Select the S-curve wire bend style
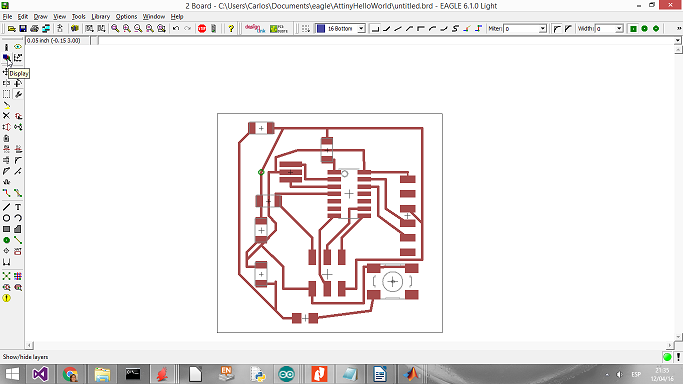 pyautogui.click(x=455, y=29)
